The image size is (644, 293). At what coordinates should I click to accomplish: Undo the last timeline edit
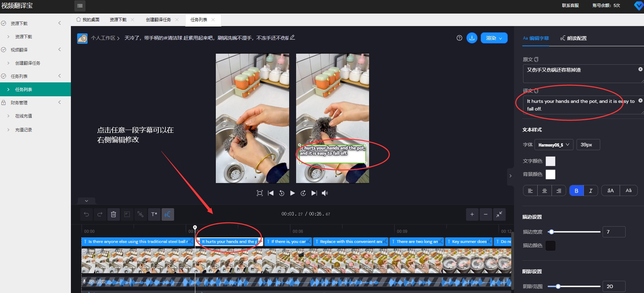point(87,214)
